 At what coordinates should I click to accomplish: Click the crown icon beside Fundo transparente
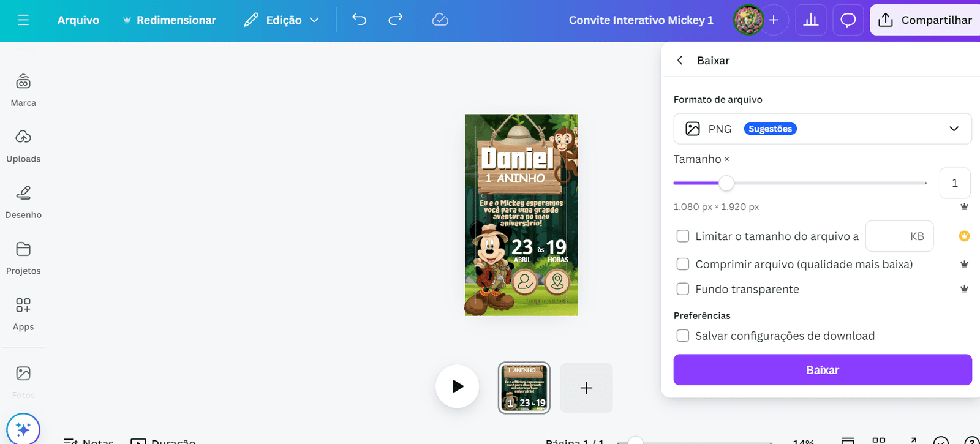coord(964,289)
